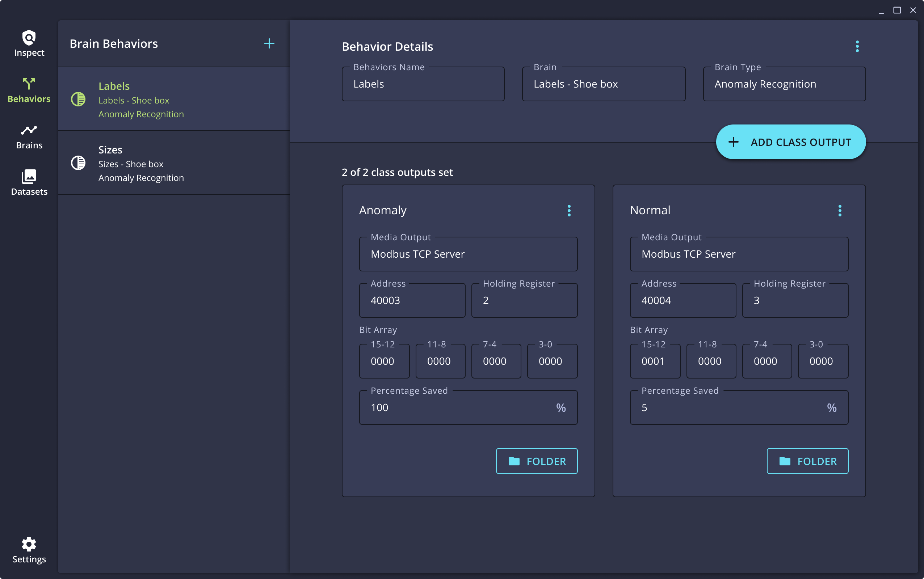Open FOLDER for the Normal class output

pos(807,461)
